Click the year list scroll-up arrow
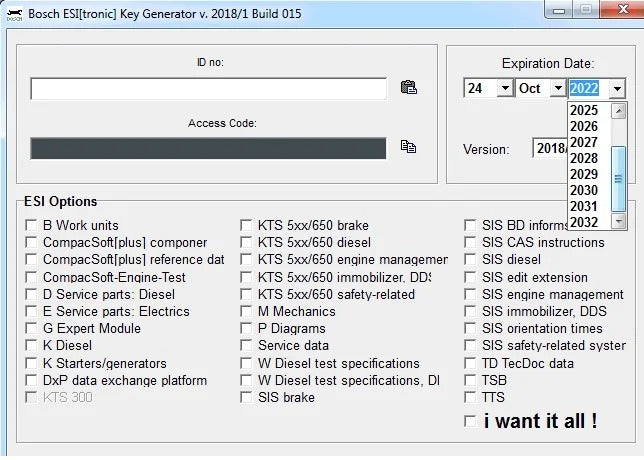The image size is (644, 460). tap(618, 109)
